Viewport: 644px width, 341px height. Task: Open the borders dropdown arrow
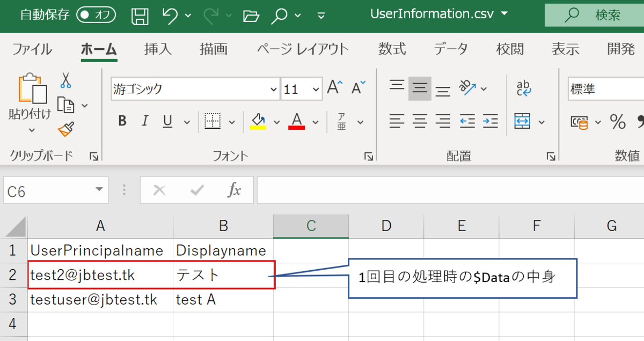(x=232, y=122)
